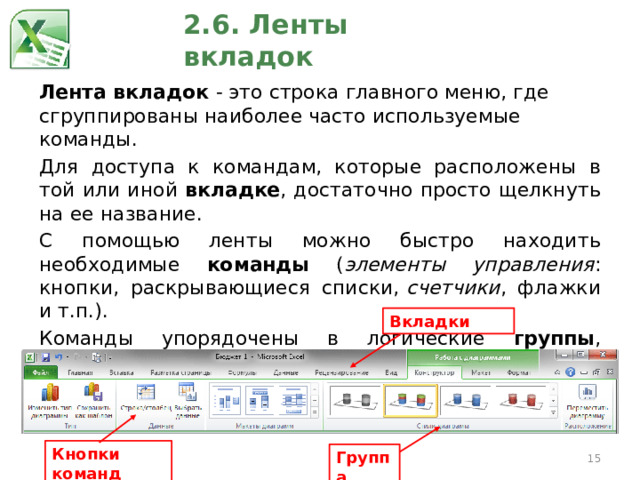This screenshot has height=480, width=640.
Task: Close the workbook with the ribbon-row X
Action: point(610,372)
